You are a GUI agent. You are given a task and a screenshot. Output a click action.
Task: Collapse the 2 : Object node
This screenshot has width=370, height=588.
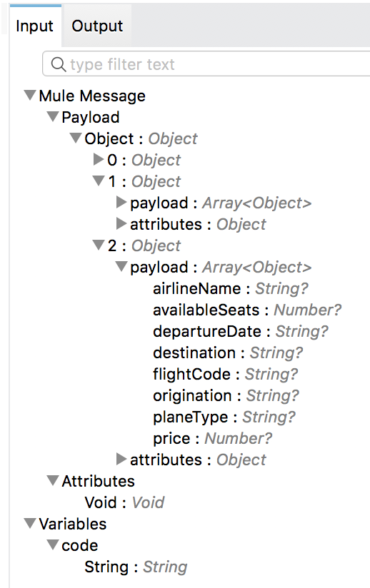click(x=99, y=245)
